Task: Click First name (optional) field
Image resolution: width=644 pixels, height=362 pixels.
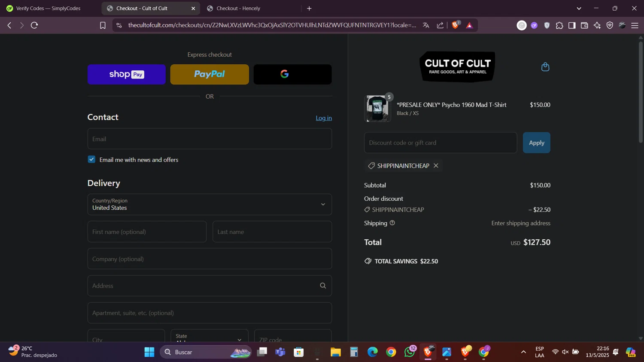Action: pyautogui.click(x=147, y=232)
